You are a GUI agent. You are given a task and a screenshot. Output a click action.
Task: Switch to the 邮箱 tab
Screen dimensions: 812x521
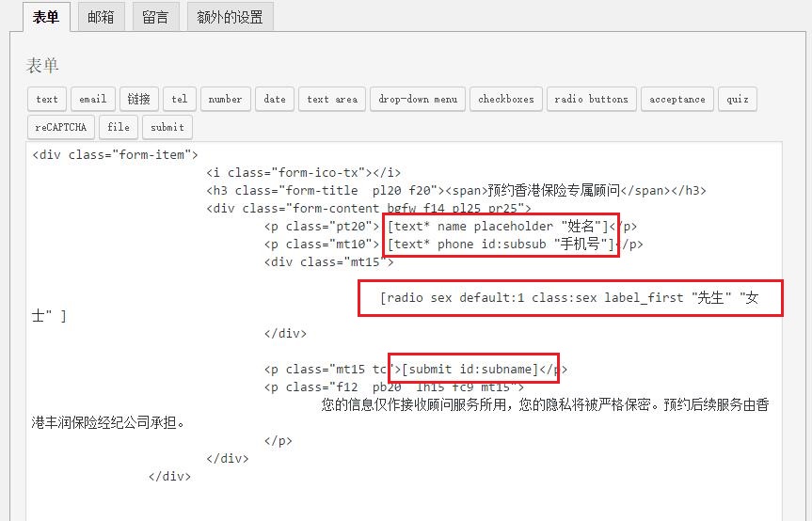point(101,17)
